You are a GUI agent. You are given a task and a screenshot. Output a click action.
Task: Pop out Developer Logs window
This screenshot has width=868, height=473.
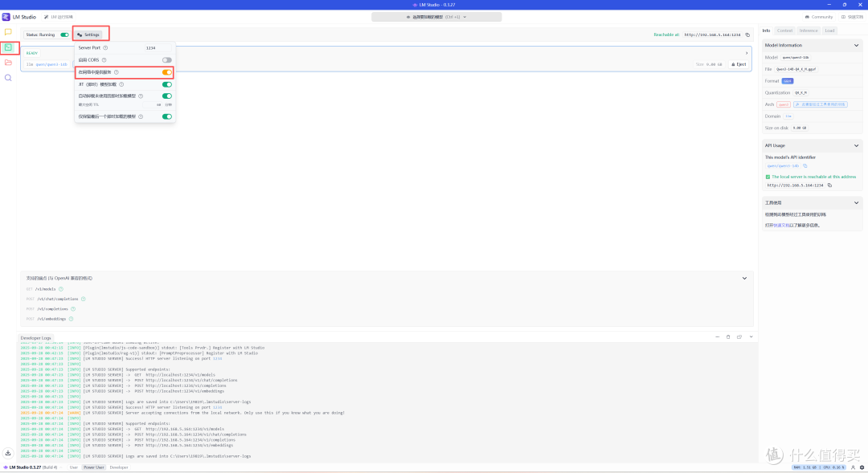(739, 337)
